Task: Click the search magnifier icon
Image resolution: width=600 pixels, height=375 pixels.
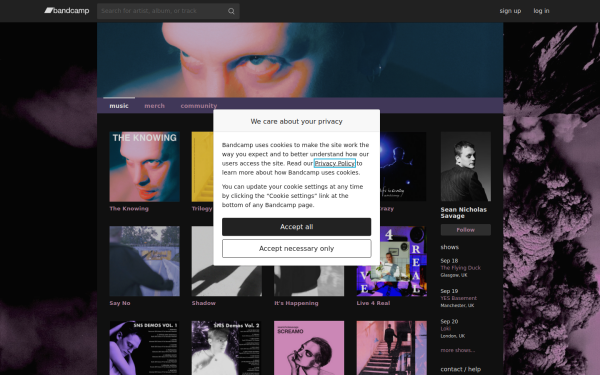Action: [x=231, y=11]
